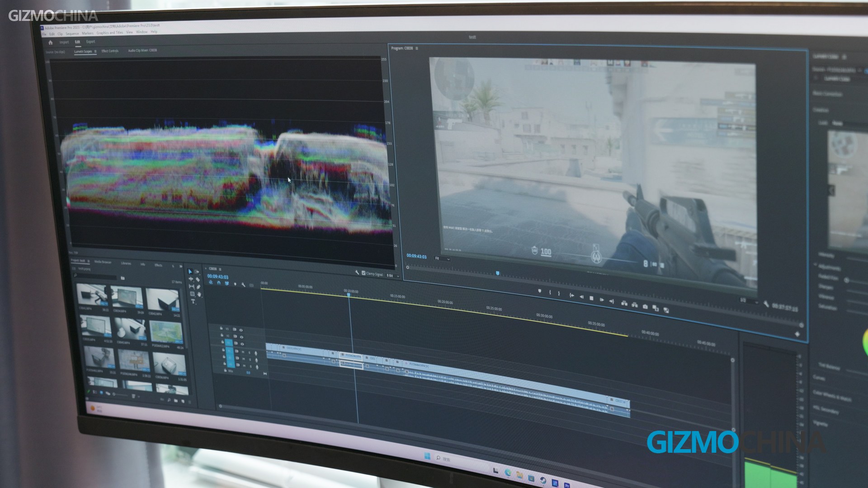Toggle timeline snapping magnet icon
This screenshot has height=488, width=868.
tap(219, 283)
